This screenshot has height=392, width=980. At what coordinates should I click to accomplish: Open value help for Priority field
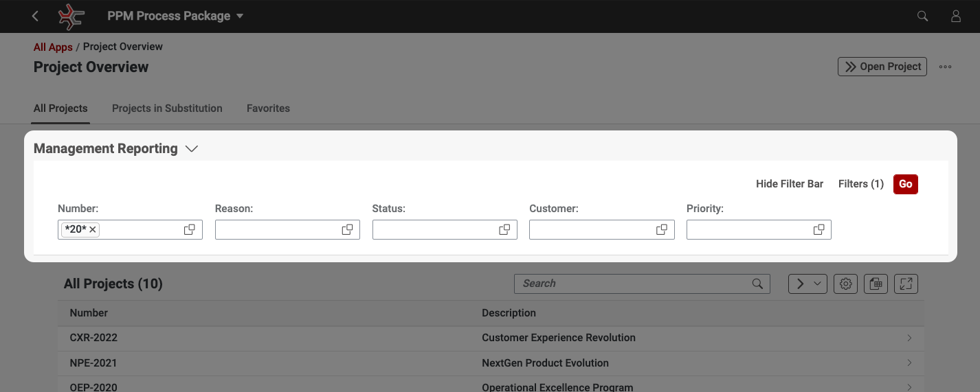[818, 229]
